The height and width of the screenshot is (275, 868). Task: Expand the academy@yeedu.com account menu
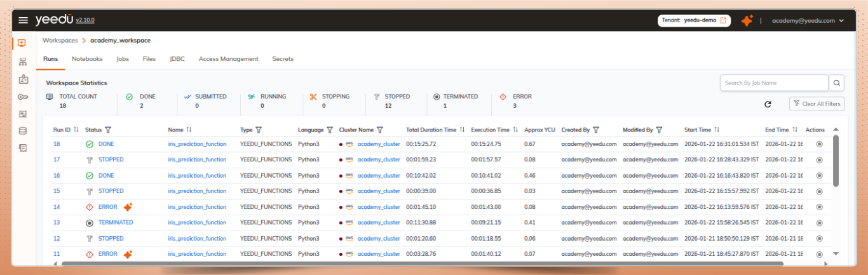tap(808, 20)
